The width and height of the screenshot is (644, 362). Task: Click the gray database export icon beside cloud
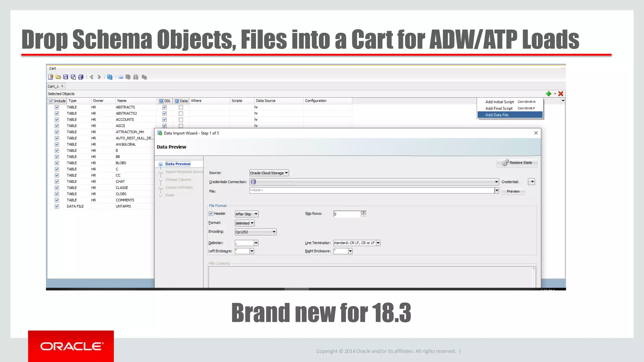tap(128, 77)
